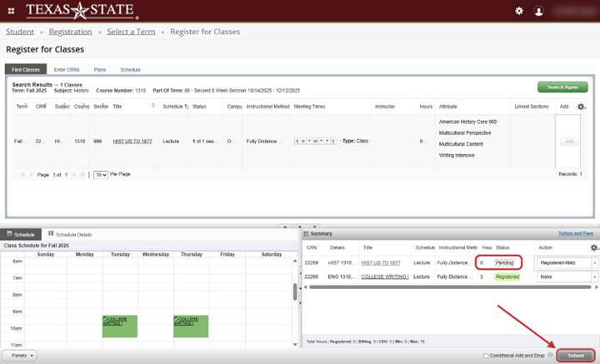Open the Per Page dropdown
This screenshot has width=600, height=364.
[100, 174]
